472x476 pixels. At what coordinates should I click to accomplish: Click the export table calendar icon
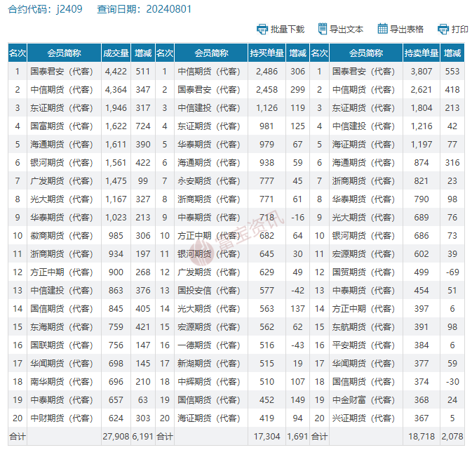(382, 29)
